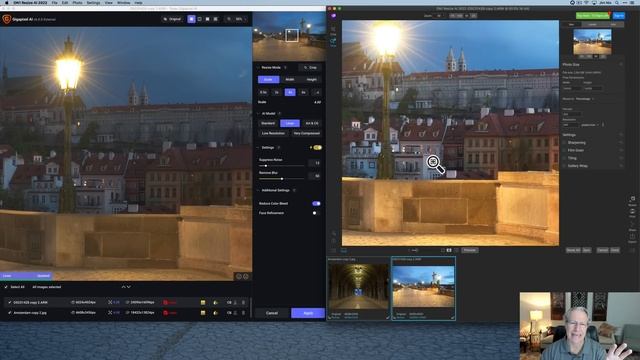Click the Browse icon in ON1 right sidebar
Image resolution: width=640 pixels, height=360 pixels.
[x=632, y=200]
